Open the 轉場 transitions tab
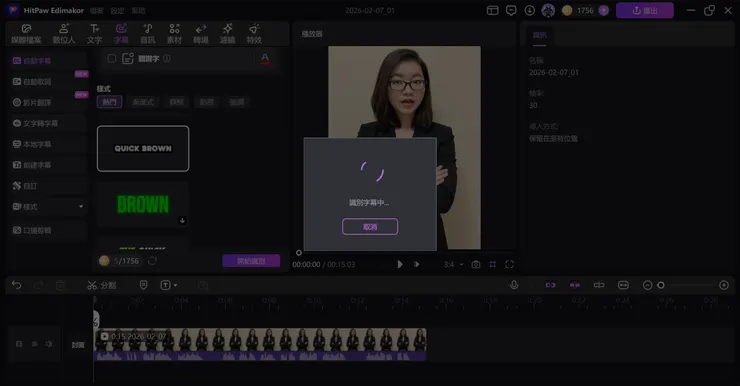The height and width of the screenshot is (386, 740). [x=201, y=34]
